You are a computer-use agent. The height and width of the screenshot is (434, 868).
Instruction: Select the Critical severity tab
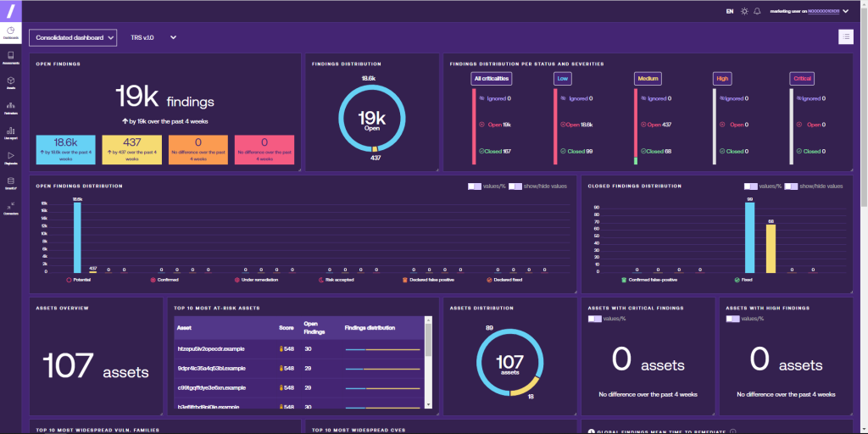tap(802, 79)
